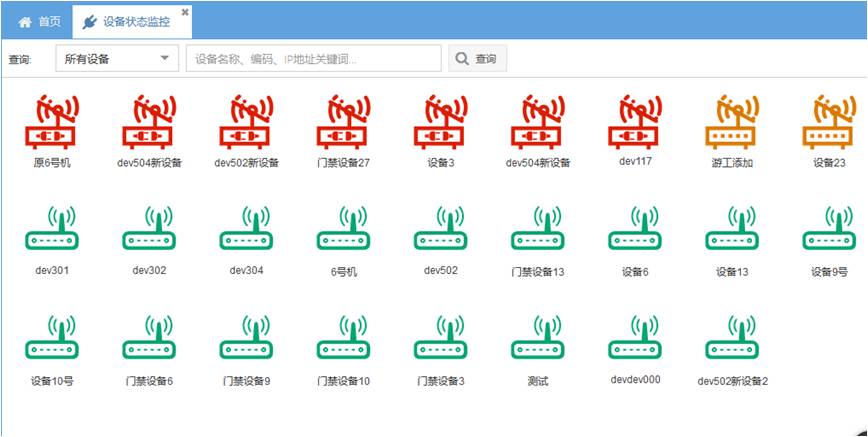Screen dimensions: 868x437
Task: Click the red 门禁设备27 device icon
Action: point(343,122)
